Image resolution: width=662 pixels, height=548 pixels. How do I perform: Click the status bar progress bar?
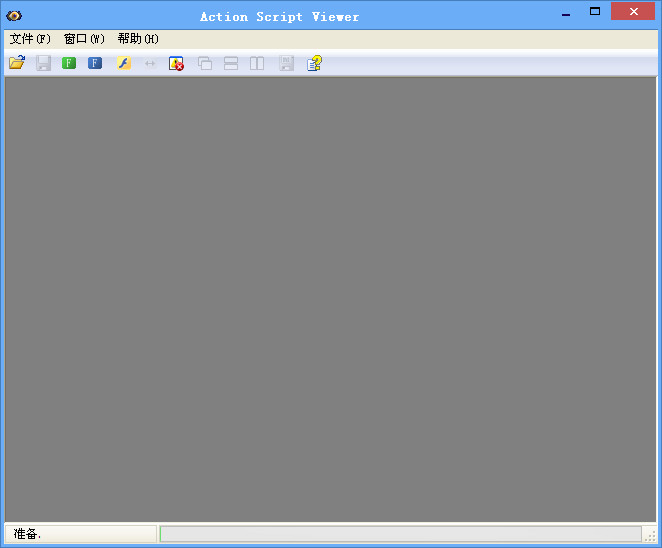[x=401, y=534]
